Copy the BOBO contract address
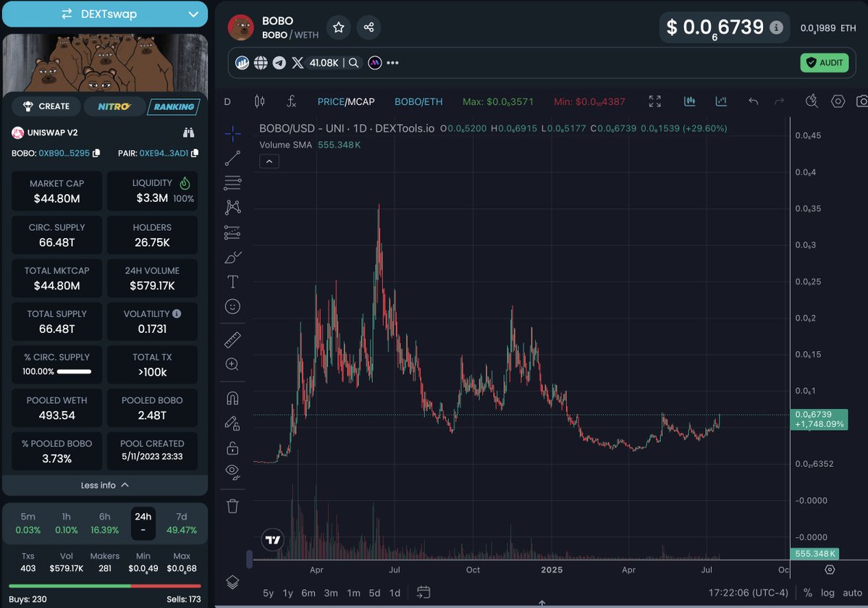Image resolution: width=868 pixels, height=608 pixels. 96,153
